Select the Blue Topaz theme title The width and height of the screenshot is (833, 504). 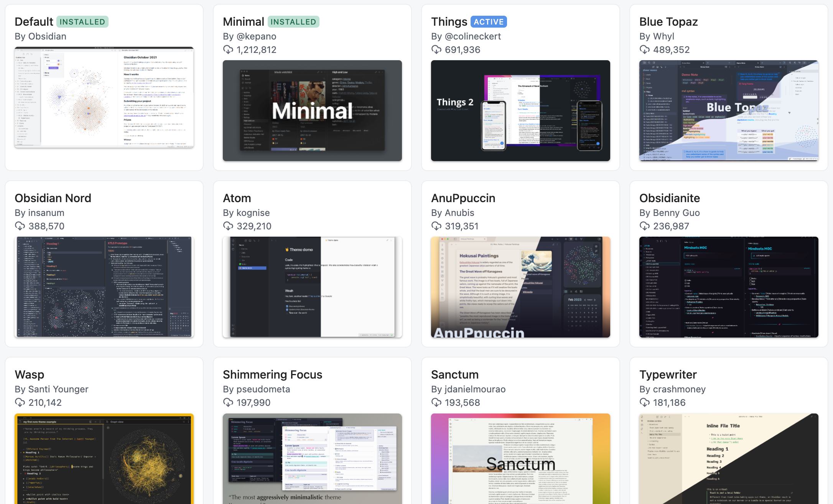coord(668,22)
